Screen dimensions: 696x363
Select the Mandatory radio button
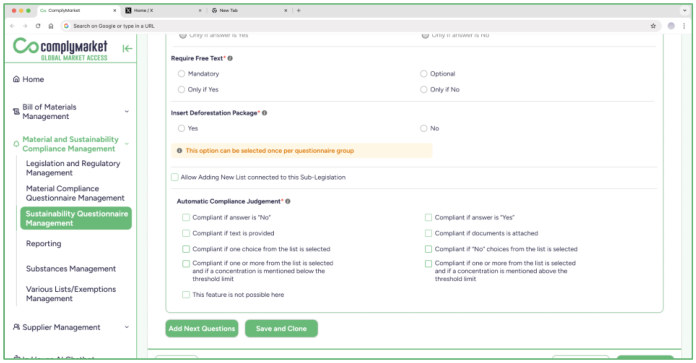coord(181,74)
